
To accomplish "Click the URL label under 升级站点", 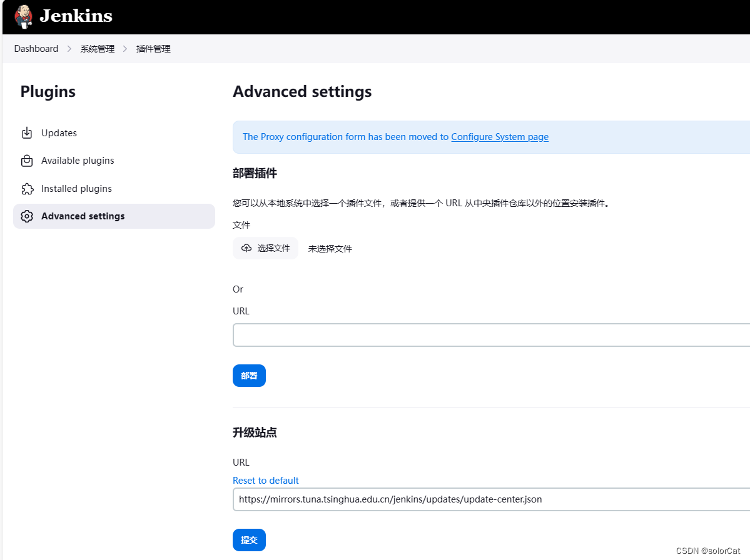I will [241, 462].
